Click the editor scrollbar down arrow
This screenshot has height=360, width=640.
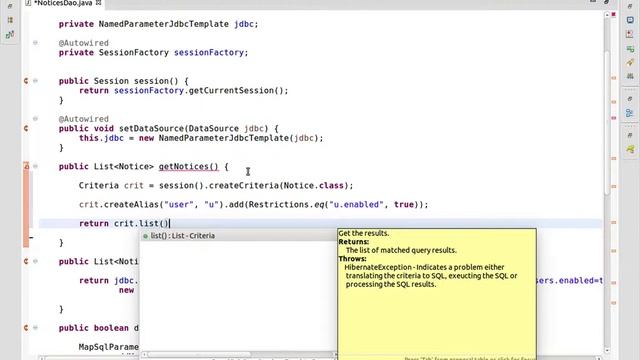tap(607, 350)
